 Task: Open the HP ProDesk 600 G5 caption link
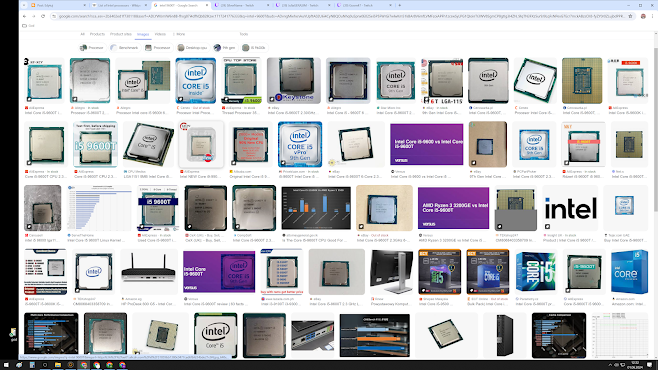pyautogui.click(x=148, y=304)
